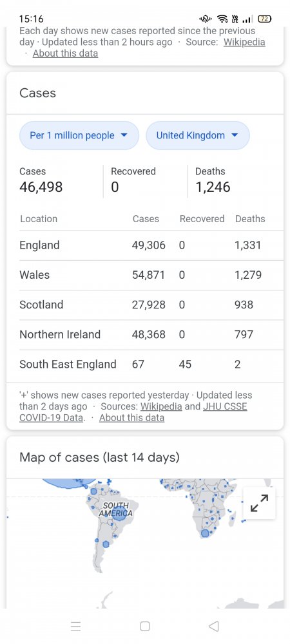The image size is (290, 644).
Task: Tap the Wi-Fi status icon
Action: click(222, 19)
